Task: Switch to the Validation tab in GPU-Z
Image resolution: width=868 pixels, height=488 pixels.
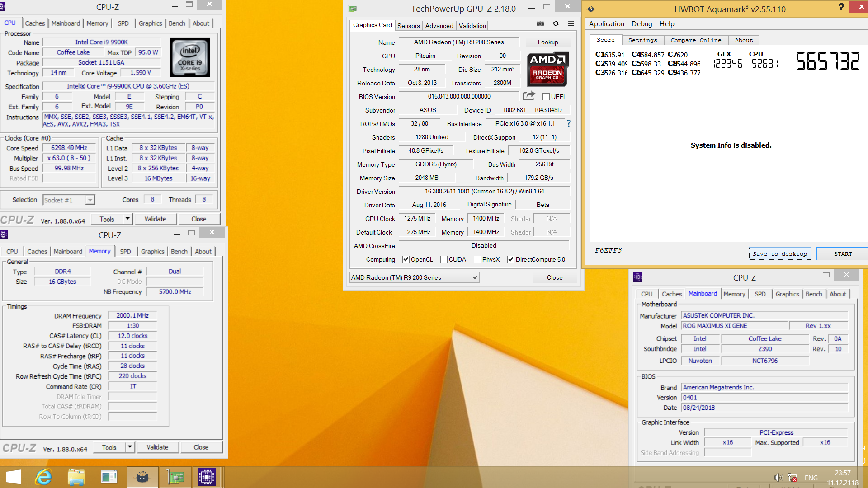Action: pos(472,26)
